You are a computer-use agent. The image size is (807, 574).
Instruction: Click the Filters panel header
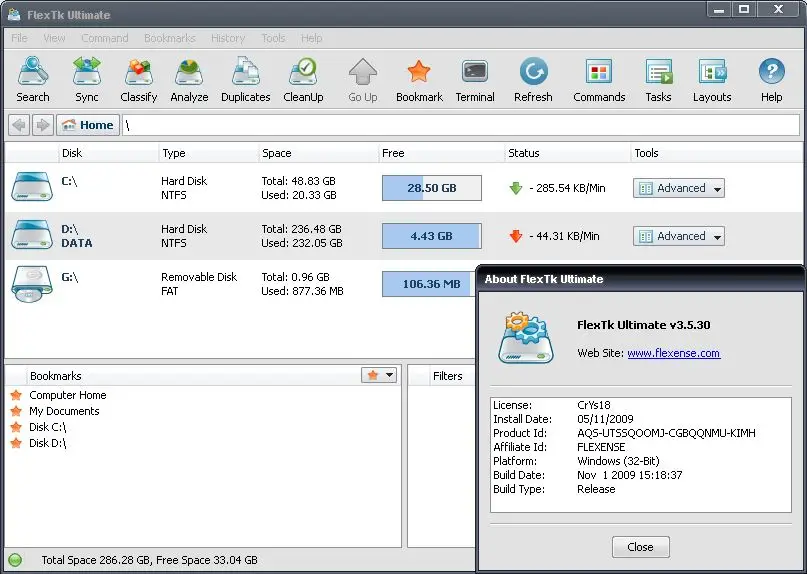(x=447, y=376)
